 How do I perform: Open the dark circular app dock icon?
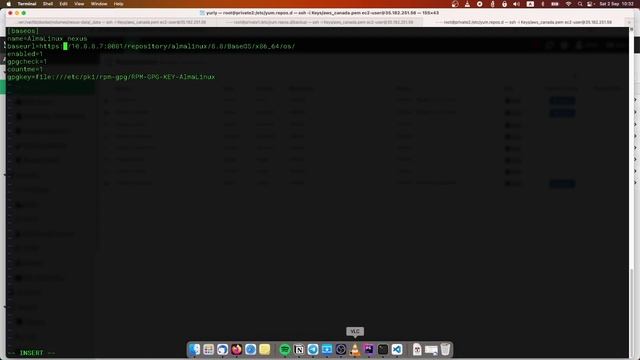pyautogui.click(x=341, y=349)
